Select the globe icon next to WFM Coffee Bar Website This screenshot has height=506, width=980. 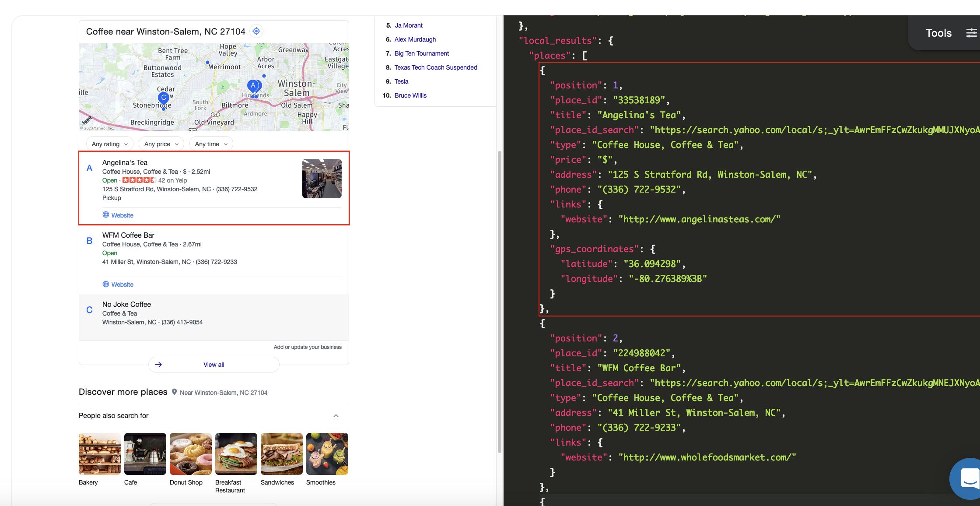tap(106, 284)
